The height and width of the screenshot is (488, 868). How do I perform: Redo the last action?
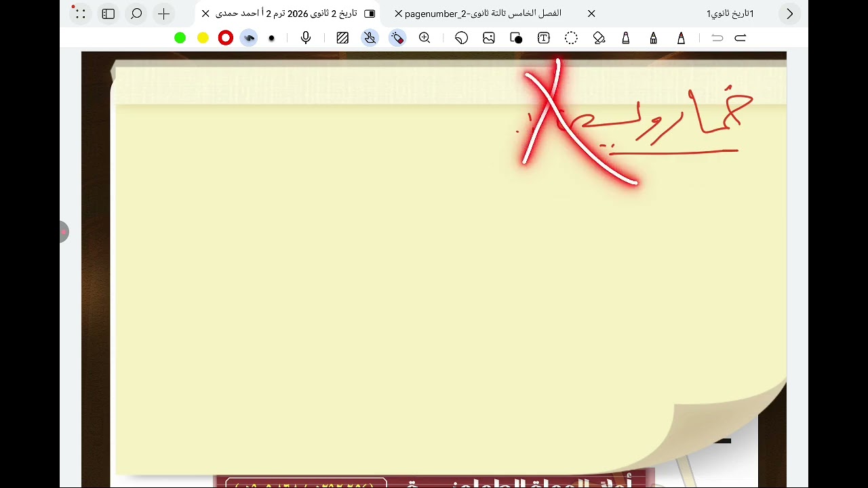(741, 38)
